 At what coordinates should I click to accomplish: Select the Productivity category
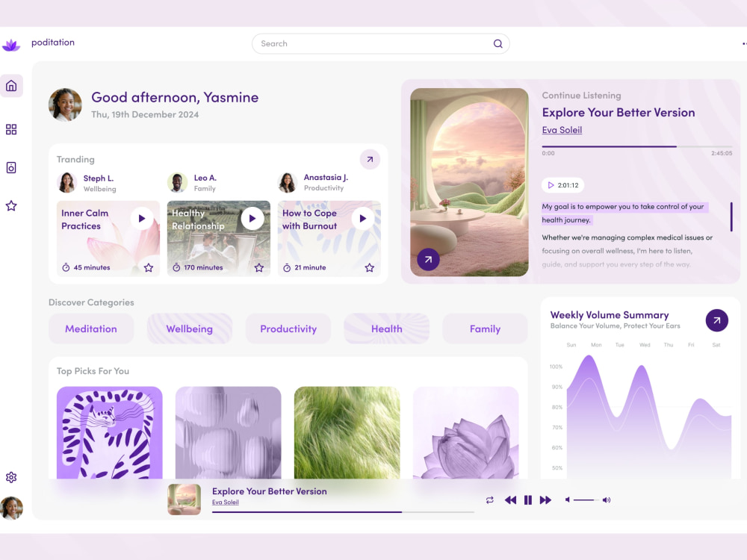288,329
